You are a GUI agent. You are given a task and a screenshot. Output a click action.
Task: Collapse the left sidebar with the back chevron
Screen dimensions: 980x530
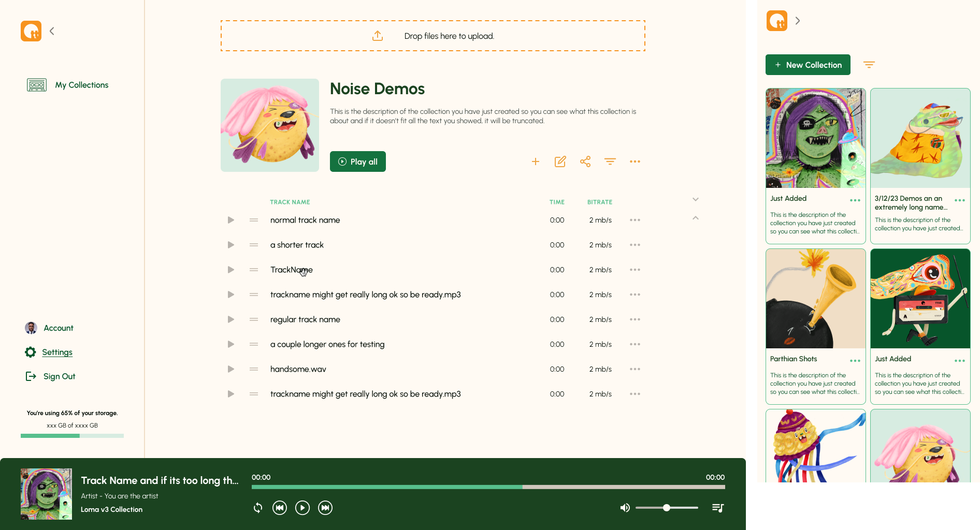[52, 31]
